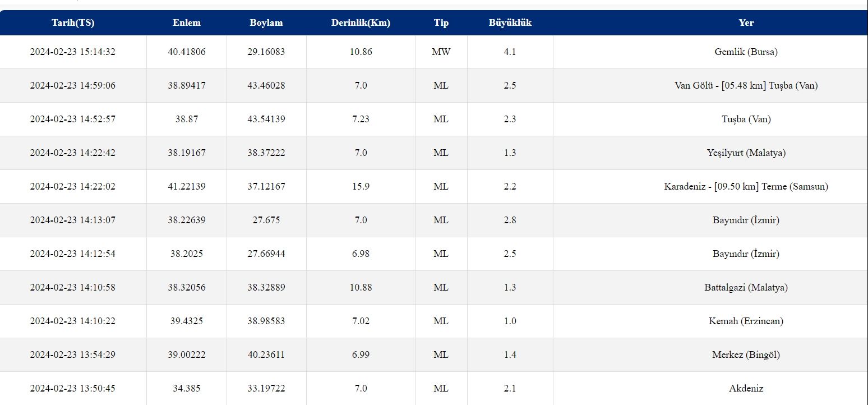The width and height of the screenshot is (868, 405).
Task: Select the Gemlik (Bursa) location cell
Action: (x=746, y=52)
